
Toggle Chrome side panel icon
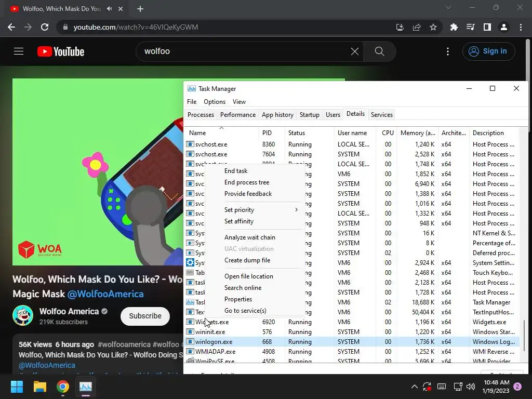pyautogui.click(x=487, y=27)
